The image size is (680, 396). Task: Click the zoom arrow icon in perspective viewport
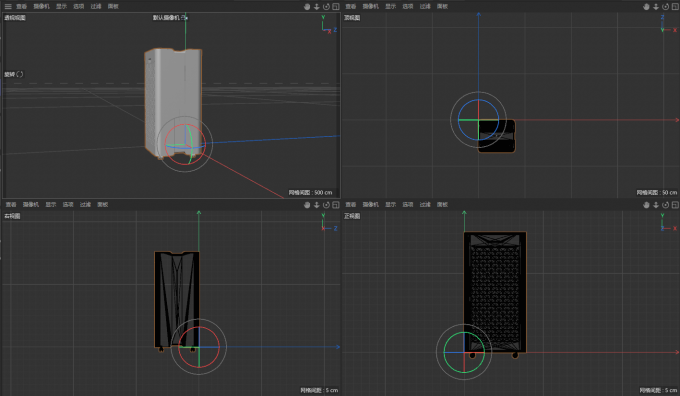[317, 7]
